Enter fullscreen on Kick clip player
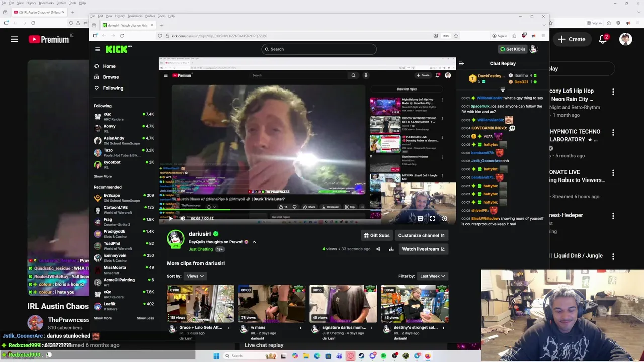644x362 pixels. (x=432, y=219)
